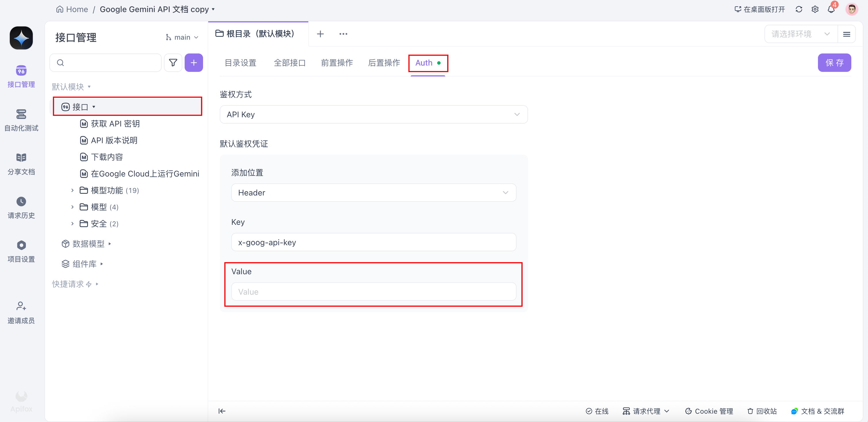Screen dimensions: 868x422
Task: Open the main branch selector
Action: click(x=181, y=37)
